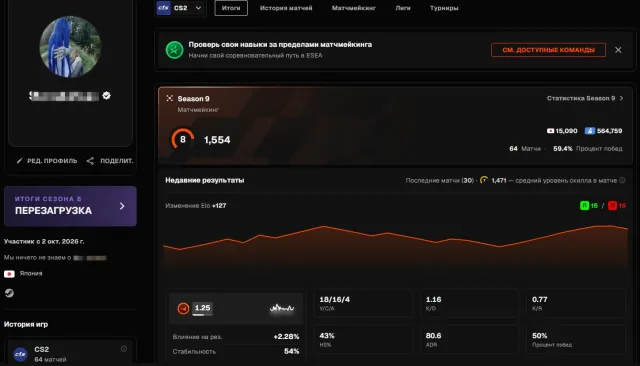Click the См. доступные команды button
The width and height of the screenshot is (640, 366).
[x=548, y=50]
